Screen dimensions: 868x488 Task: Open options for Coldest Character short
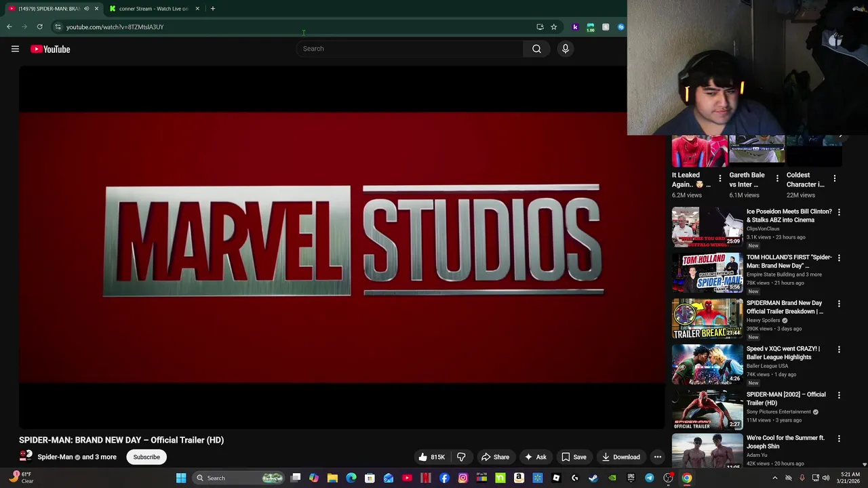[835, 179]
